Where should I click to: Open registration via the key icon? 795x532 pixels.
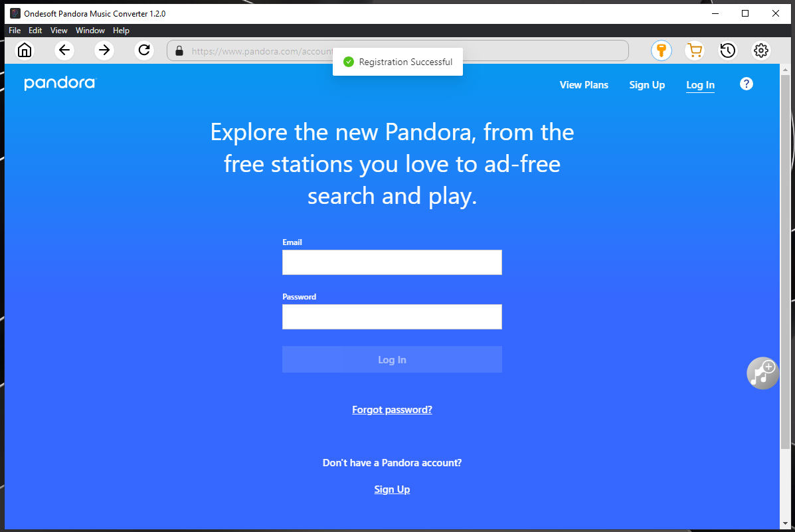coord(661,50)
